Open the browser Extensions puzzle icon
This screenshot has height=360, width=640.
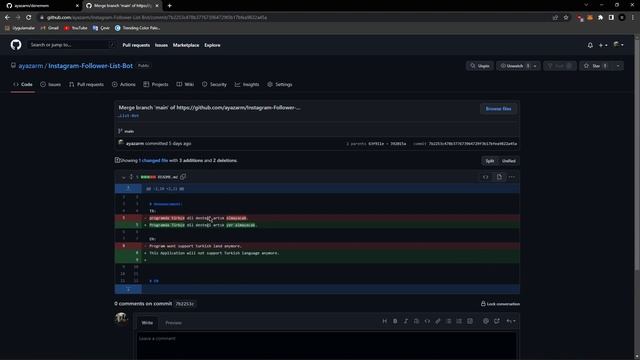click(600, 18)
